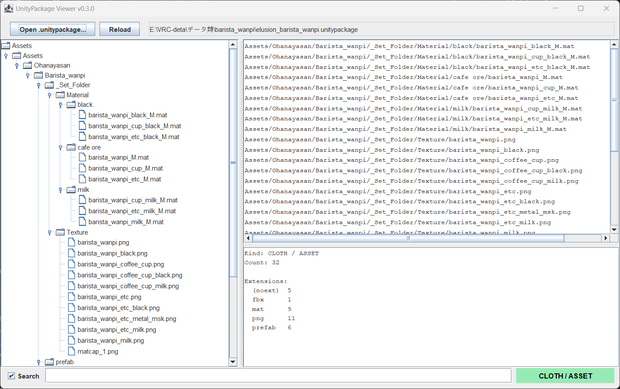Viewport: 620px width, 389px height.
Task: Click file icon of barista_wanpi_coffee_cup.png
Action: [x=71, y=264]
